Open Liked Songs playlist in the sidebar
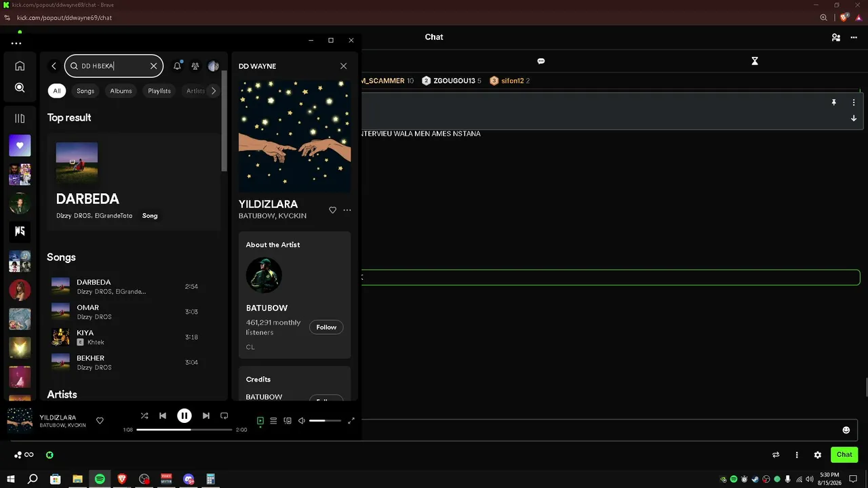The height and width of the screenshot is (488, 868). [20, 145]
